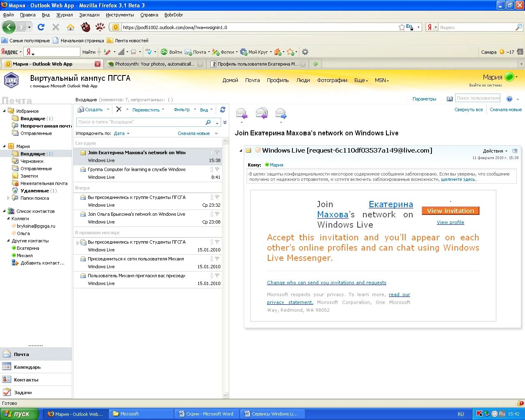525x420 pixels.
Task: Click the View invitation orange button
Action: pos(450,211)
